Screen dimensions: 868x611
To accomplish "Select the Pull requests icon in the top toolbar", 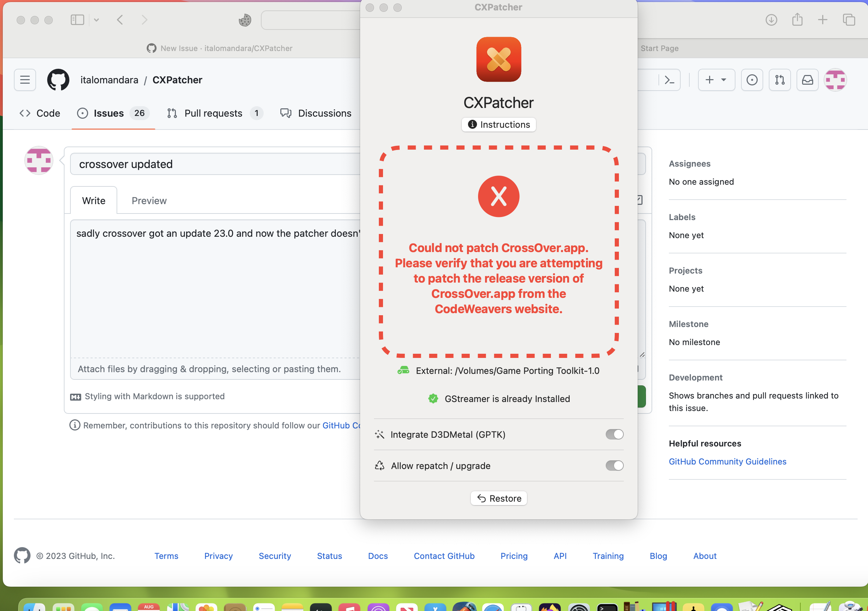I will point(780,80).
